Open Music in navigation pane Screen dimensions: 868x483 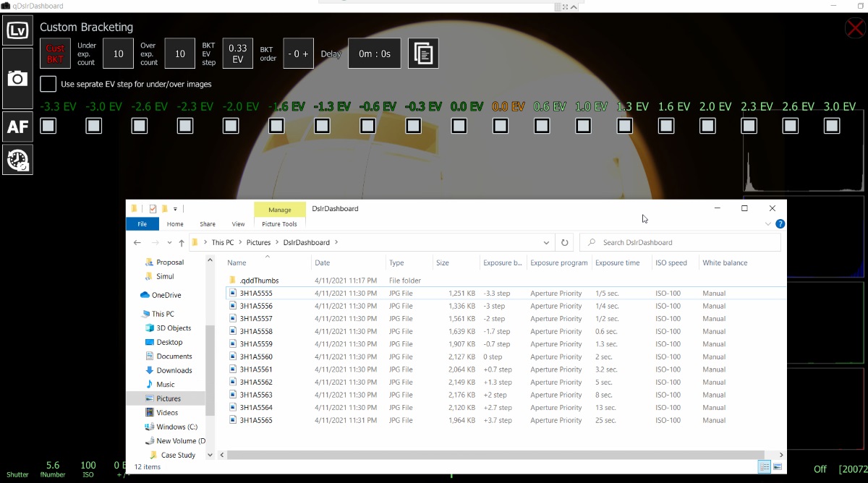[x=166, y=384]
